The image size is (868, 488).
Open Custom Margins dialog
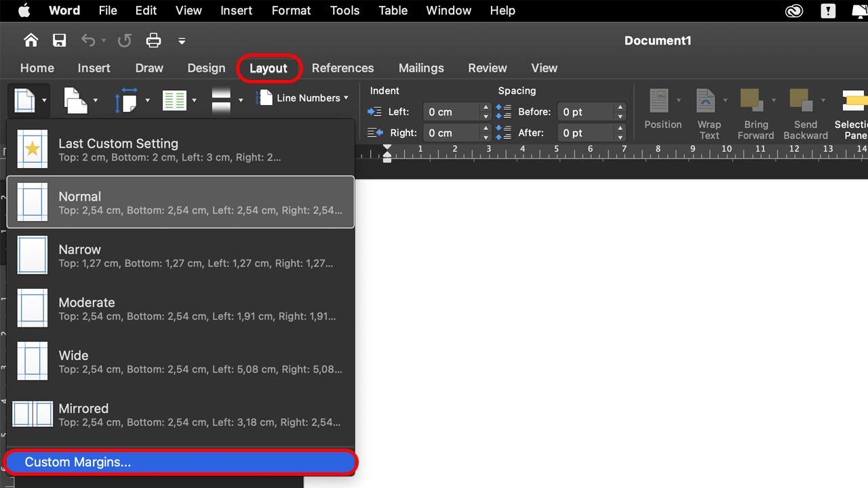(180, 462)
